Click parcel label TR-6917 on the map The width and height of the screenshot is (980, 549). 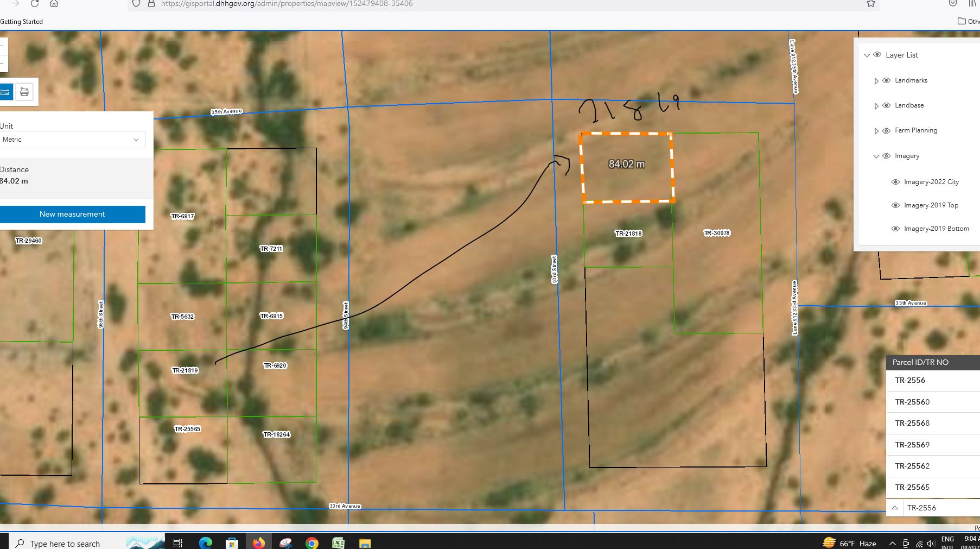(x=182, y=216)
